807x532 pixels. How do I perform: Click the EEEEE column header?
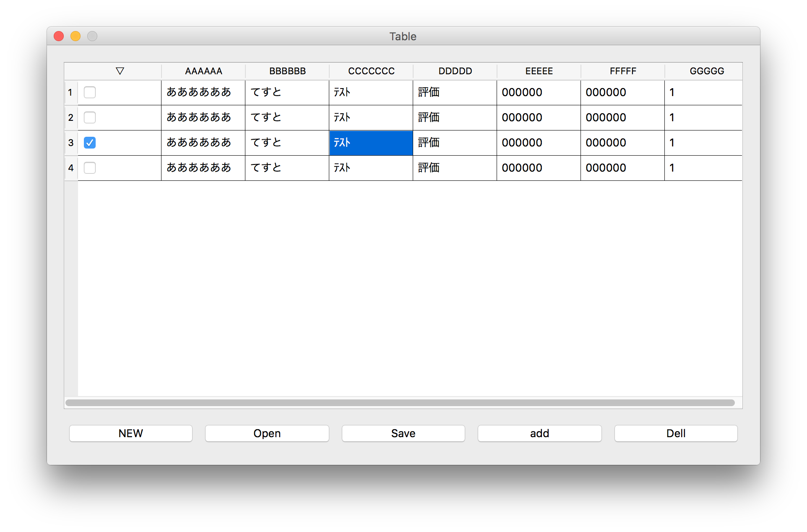[x=539, y=71]
